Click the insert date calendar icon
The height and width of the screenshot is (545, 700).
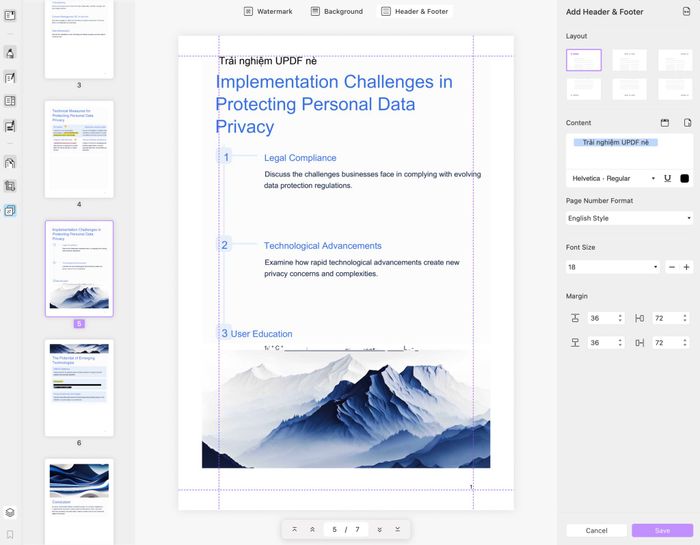665,123
